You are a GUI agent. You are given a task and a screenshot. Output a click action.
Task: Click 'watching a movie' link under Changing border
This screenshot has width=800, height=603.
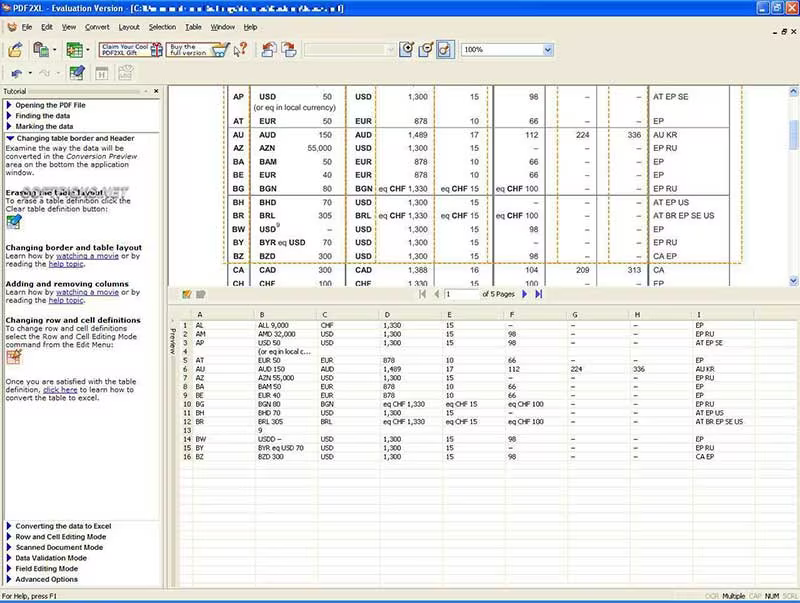[87, 256]
